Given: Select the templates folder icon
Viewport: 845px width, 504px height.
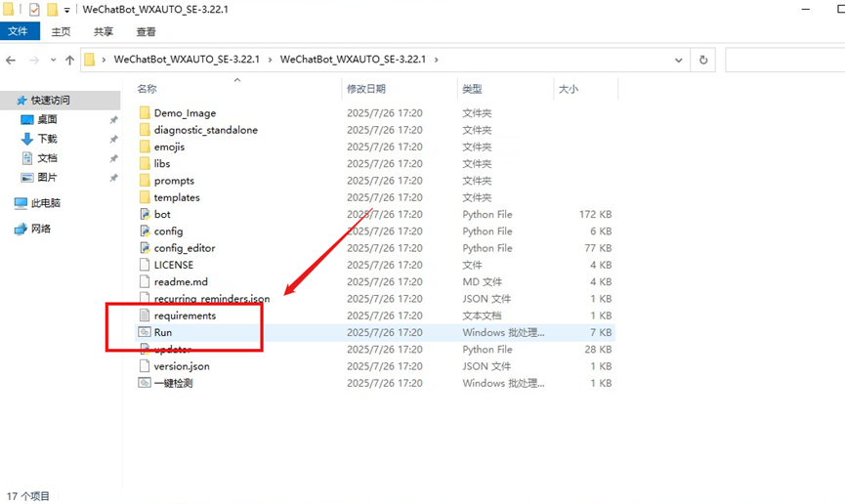Looking at the screenshot, I should [145, 197].
